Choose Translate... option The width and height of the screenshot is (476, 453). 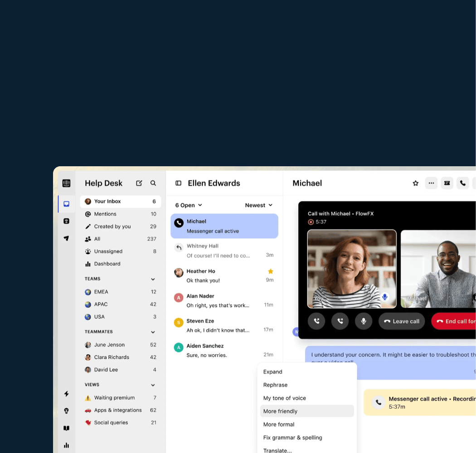coord(307,450)
